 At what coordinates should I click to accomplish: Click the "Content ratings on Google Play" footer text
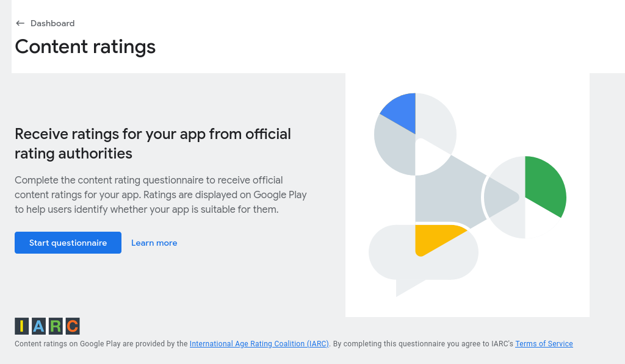click(x=101, y=344)
